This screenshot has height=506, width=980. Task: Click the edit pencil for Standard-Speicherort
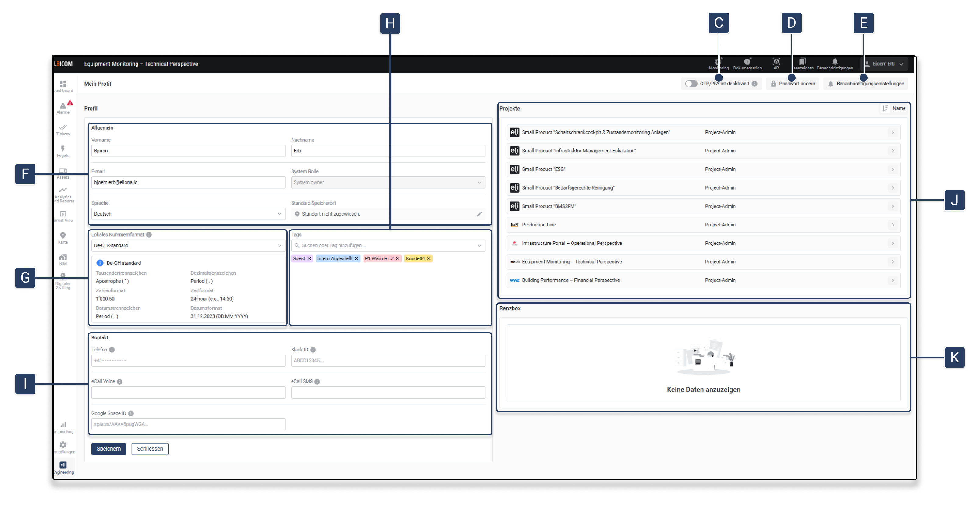coord(479,214)
